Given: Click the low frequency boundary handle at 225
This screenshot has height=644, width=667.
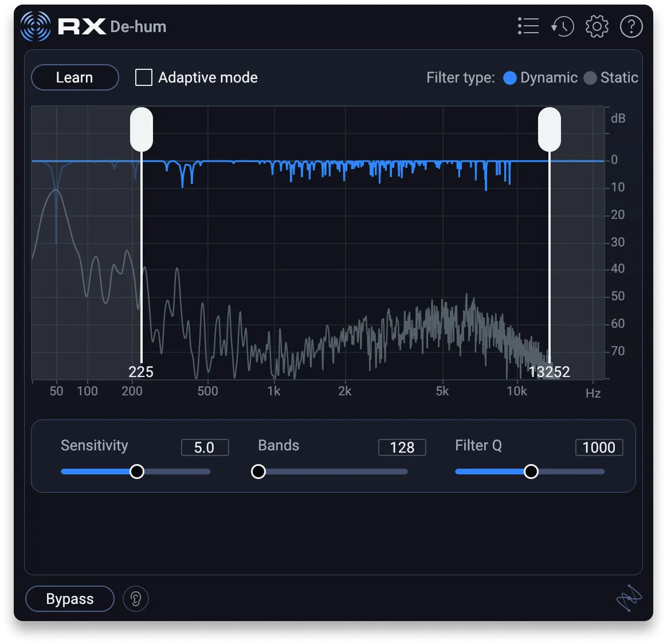Looking at the screenshot, I should (x=142, y=129).
